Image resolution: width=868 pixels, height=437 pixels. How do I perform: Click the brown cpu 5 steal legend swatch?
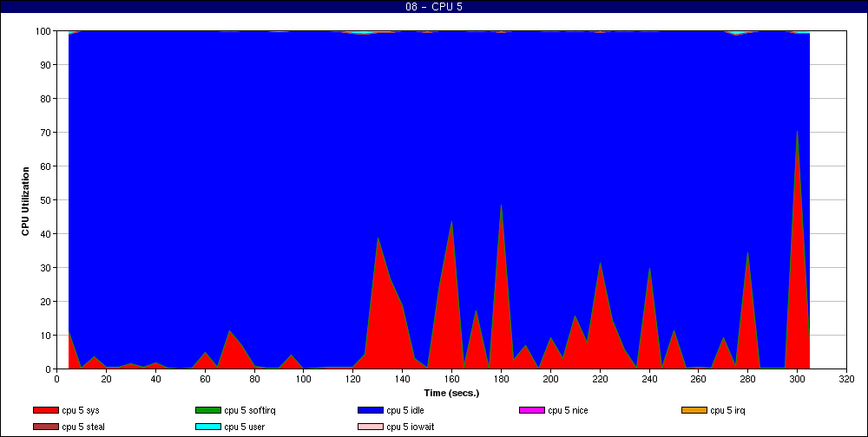coord(45,427)
